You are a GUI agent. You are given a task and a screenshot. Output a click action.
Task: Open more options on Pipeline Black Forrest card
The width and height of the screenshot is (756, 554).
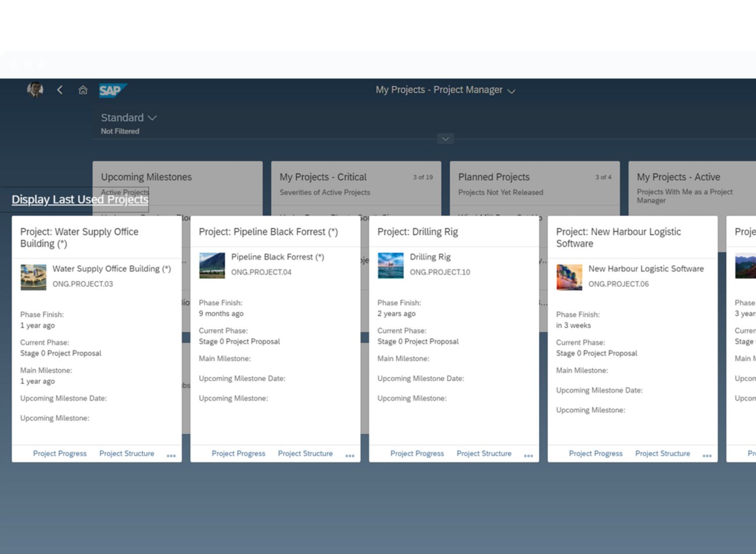[350, 455]
